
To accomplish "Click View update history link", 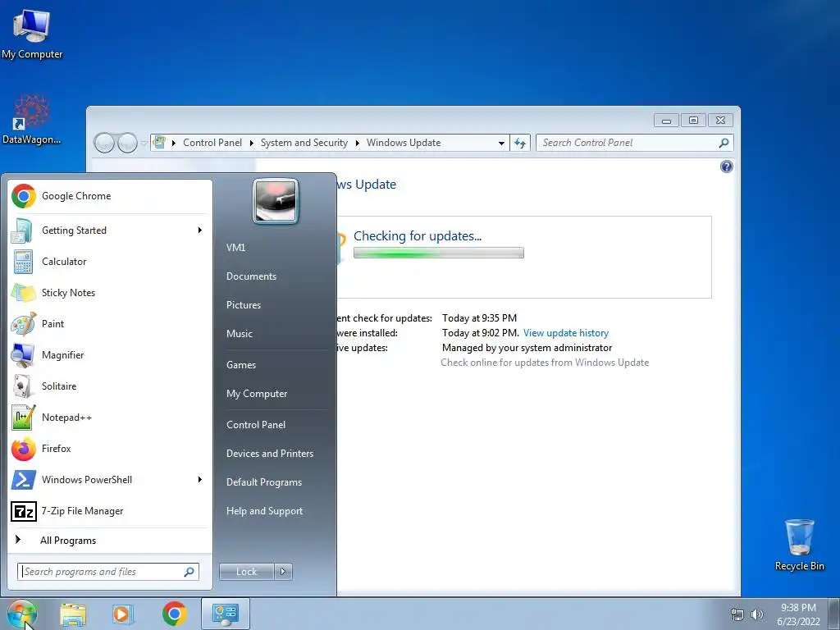I will 566,333.
